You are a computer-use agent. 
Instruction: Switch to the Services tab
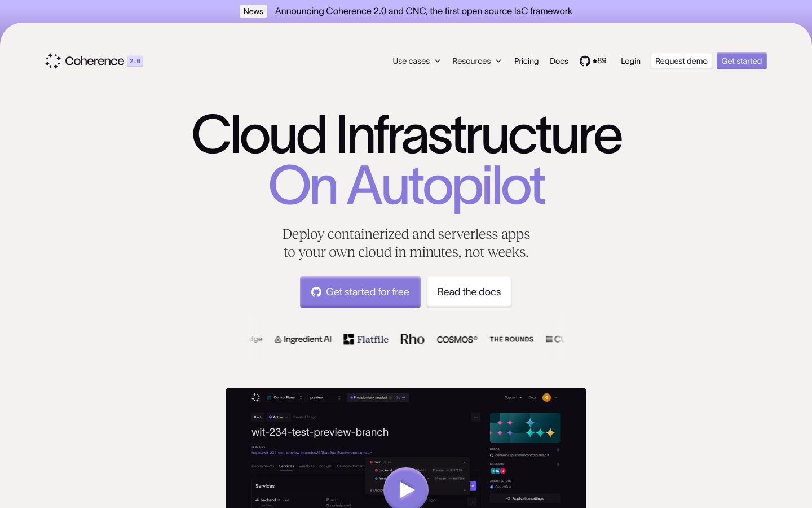pyautogui.click(x=286, y=466)
